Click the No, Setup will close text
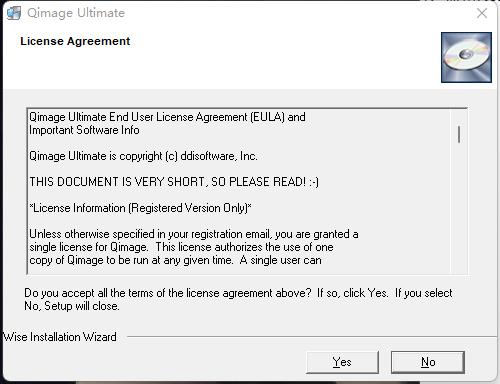500x384 pixels. tap(72, 306)
